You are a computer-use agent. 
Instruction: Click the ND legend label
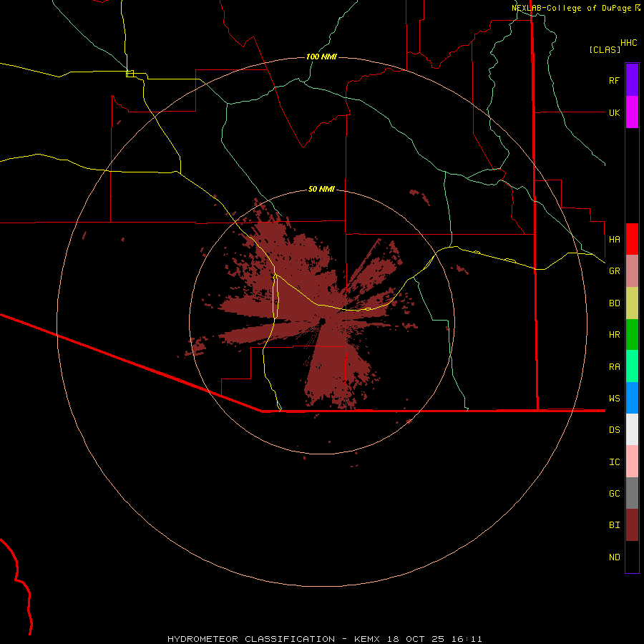pyautogui.click(x=614, y=557)
